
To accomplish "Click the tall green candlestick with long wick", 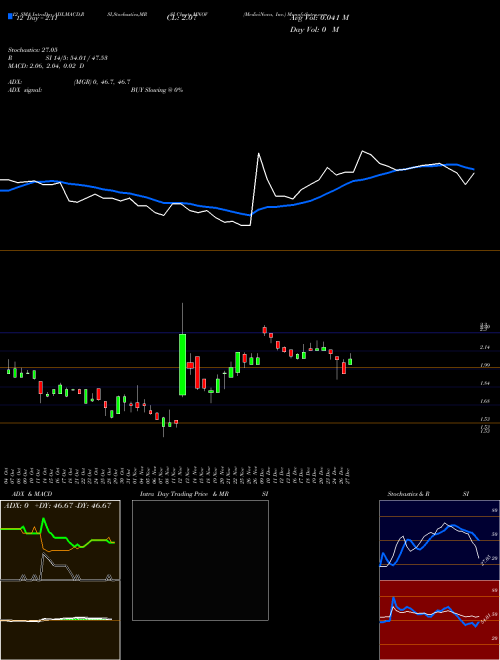I will pos(182,365).
